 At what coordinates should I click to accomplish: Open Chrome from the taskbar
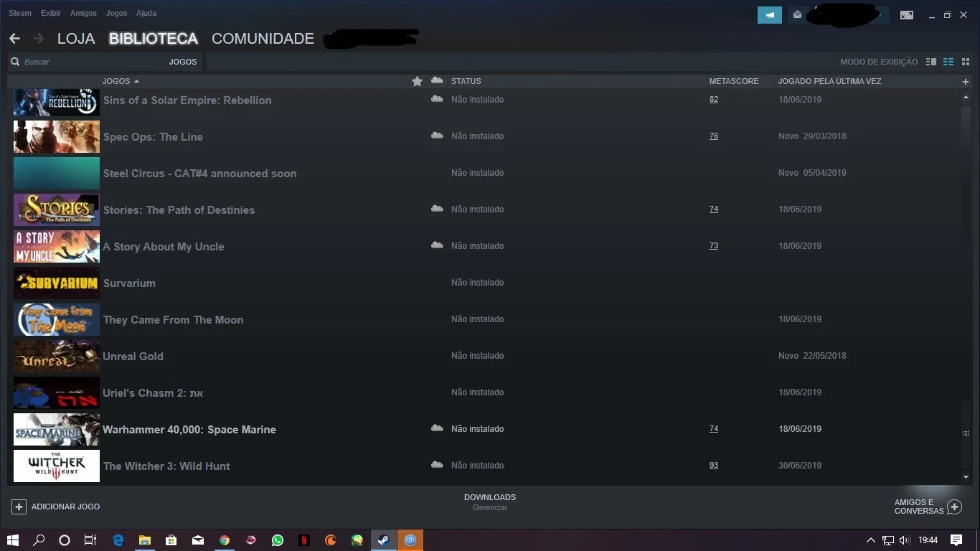coord(225,540)
